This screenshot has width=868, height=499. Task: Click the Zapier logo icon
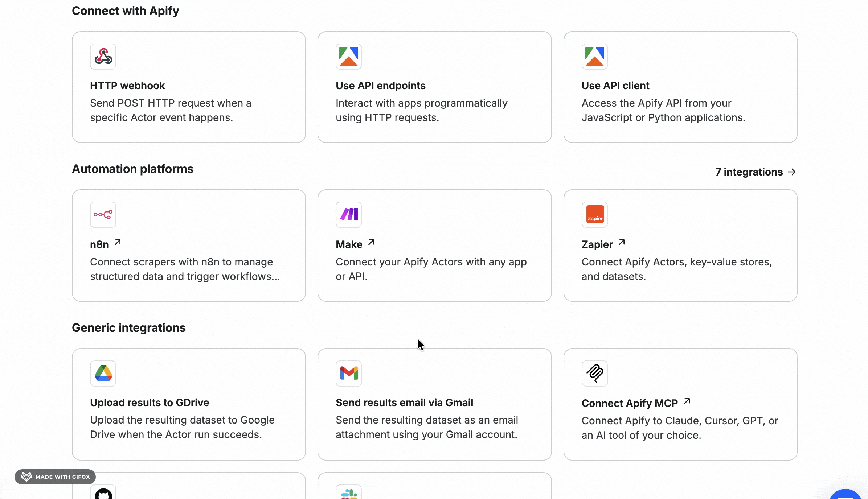pos(594,215)
